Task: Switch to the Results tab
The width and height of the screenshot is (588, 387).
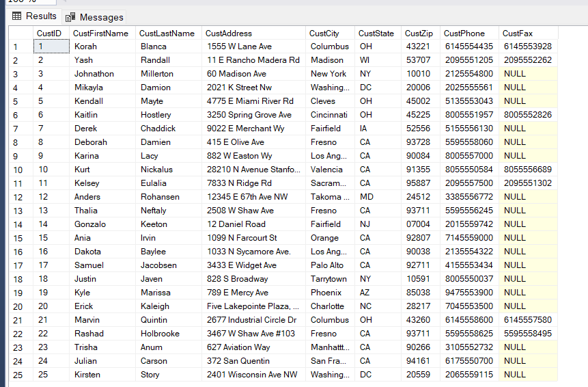Action: [x=34, y=16]
